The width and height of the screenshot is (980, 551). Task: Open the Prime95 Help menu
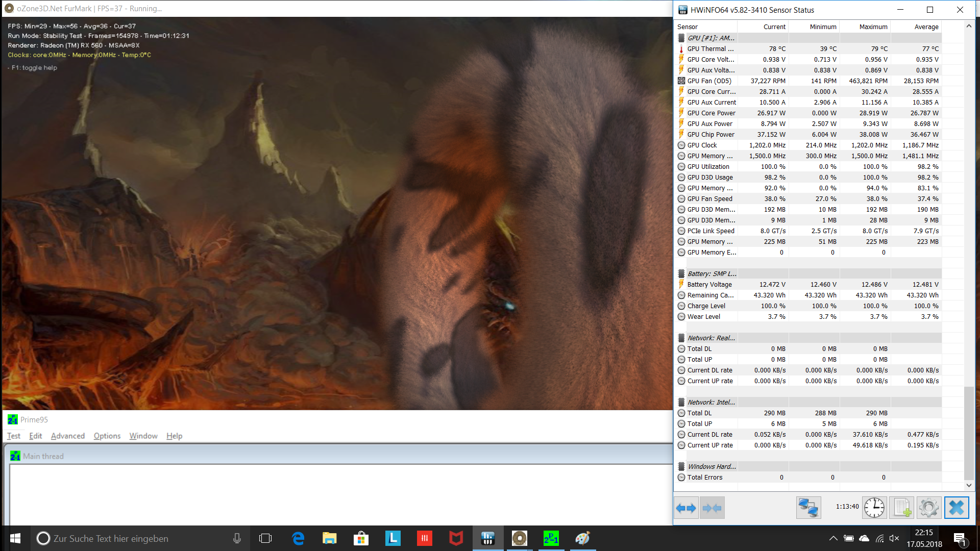[174, 436]
